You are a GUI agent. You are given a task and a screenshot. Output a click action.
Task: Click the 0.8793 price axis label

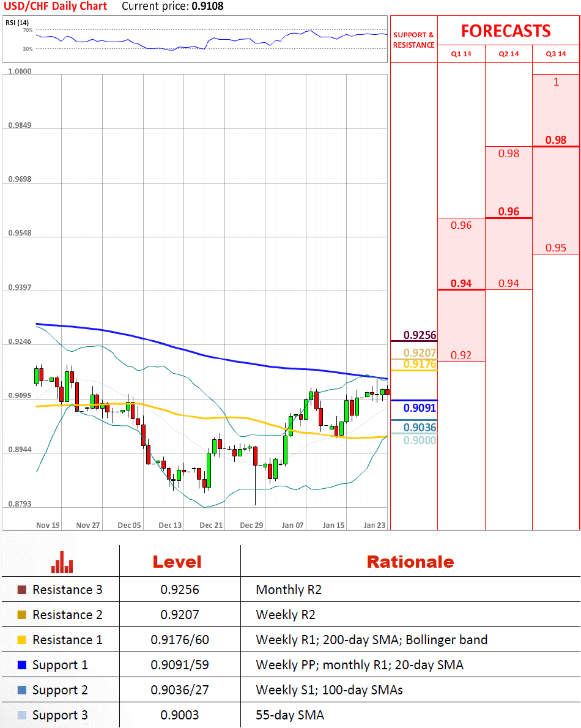[x=20, y=503]
